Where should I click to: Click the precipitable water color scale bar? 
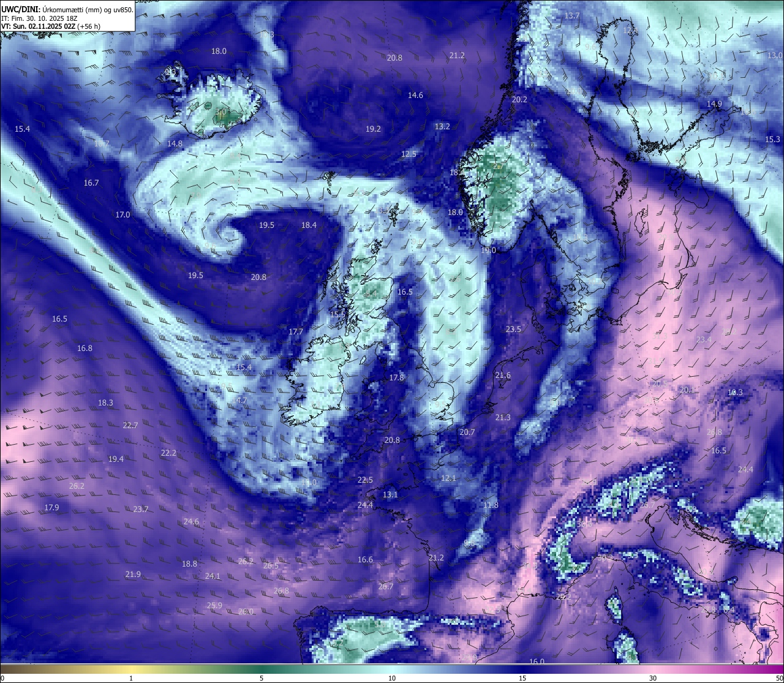point(392,668)
